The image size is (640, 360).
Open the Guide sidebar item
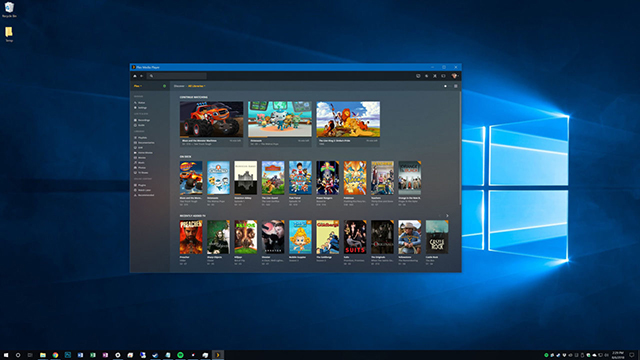[x=140, y=125]
